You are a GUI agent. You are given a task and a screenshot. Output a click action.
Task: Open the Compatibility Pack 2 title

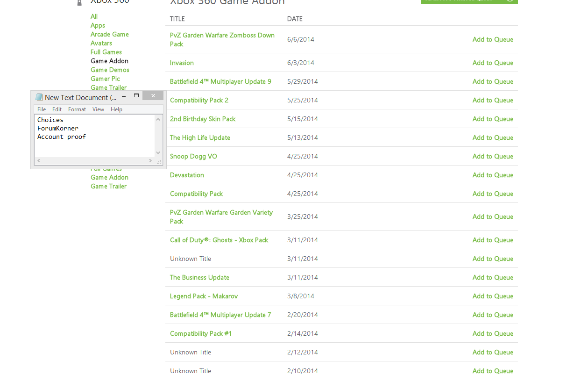tap(199, 100)
